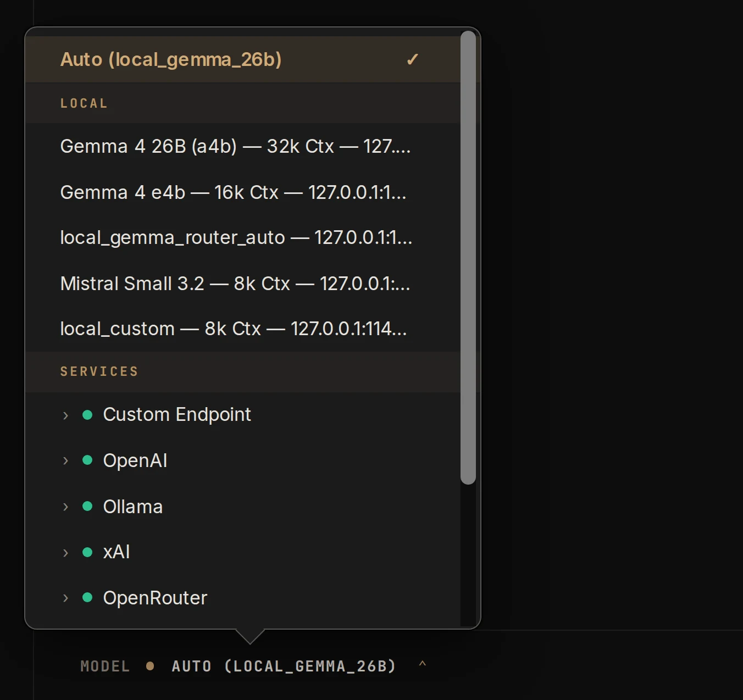The width and height of the screenshot is (743, 700).
Task: Open the OpenAI service label
Action: click(135, 460)
